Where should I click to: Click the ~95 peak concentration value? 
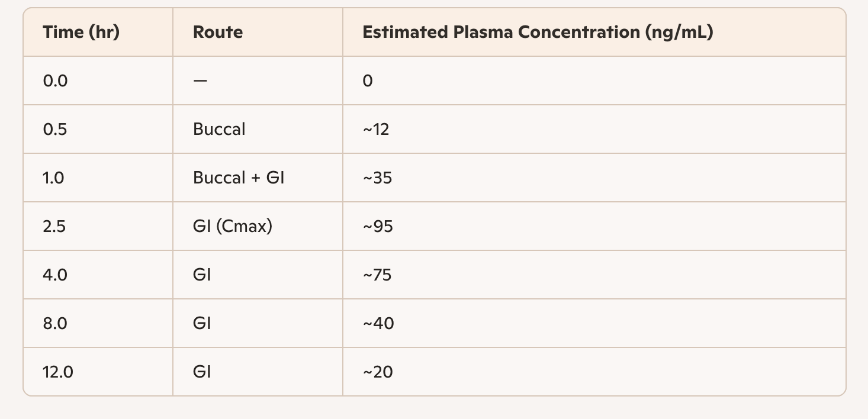(x=378, y=227)
